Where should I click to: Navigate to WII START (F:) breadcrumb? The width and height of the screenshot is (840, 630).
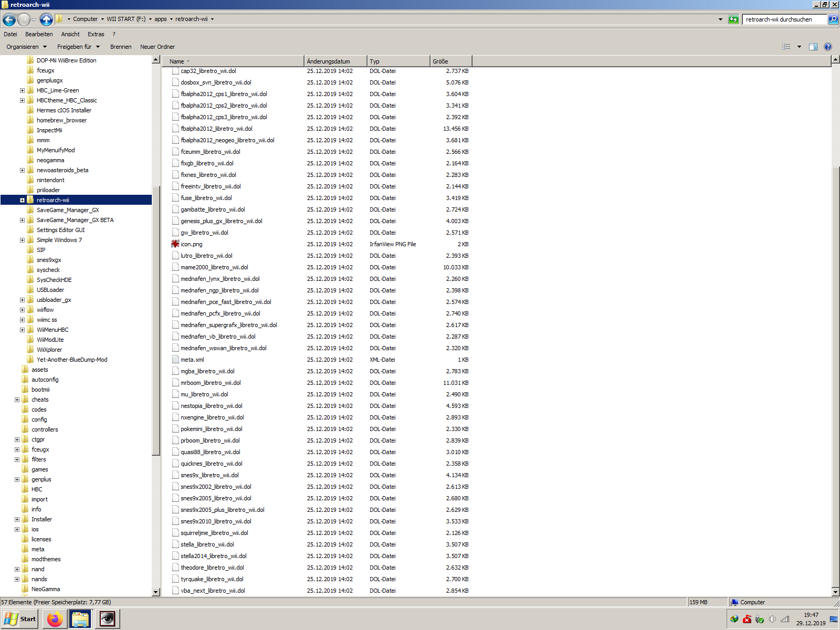[126, 19]
